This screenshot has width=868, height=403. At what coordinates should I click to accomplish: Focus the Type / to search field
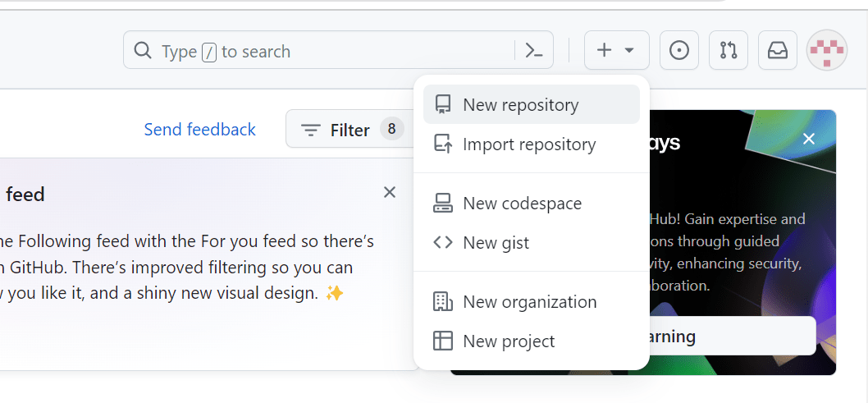pyautogui.click(x=338, y=50)
